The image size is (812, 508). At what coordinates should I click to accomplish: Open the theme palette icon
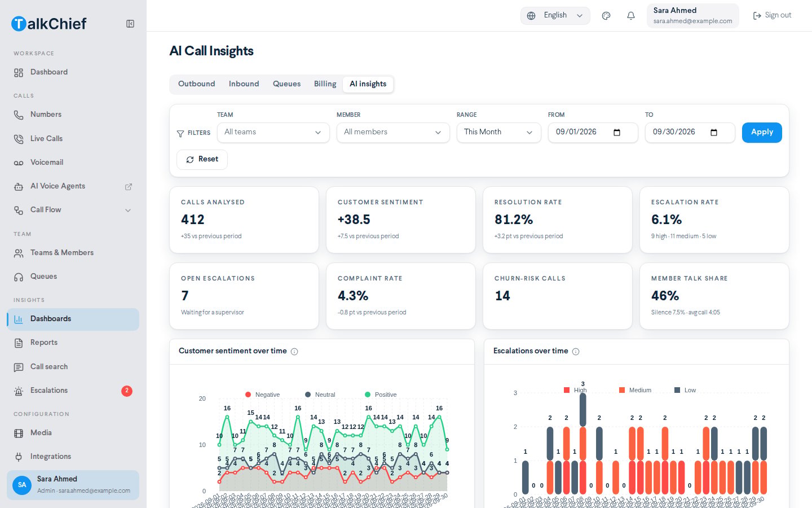pyautogui.click(x=606, y=16)
